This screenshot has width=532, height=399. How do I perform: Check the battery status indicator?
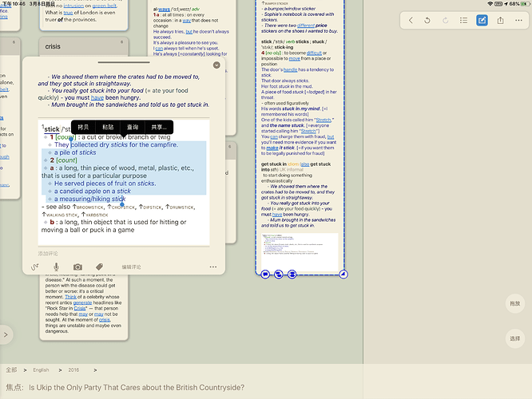(x=525, y=4)
